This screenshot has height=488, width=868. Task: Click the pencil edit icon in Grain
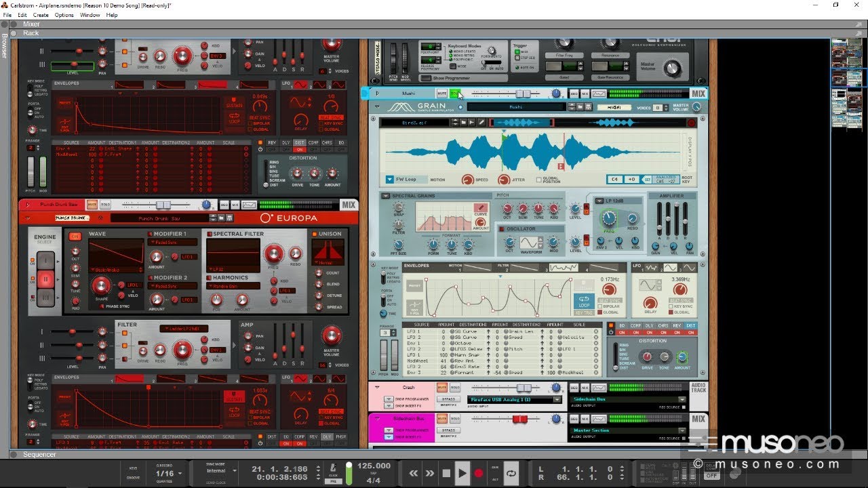pos(481,122)
